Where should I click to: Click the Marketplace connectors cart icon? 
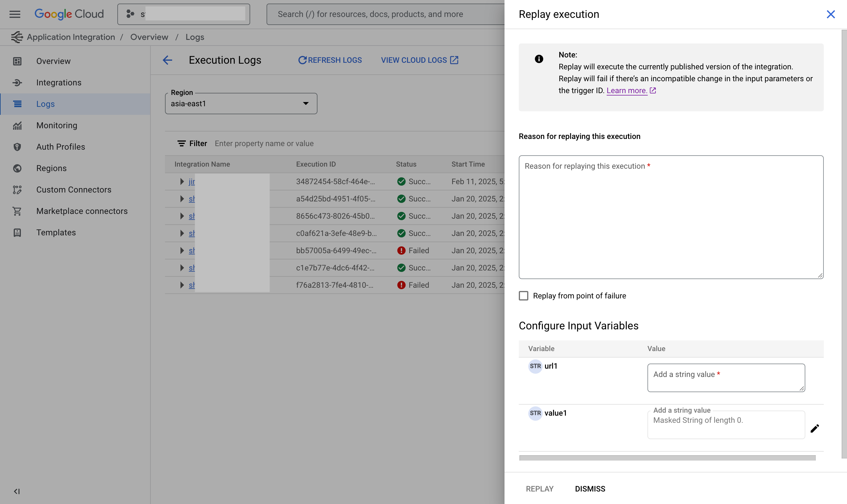tap(17, 211)
